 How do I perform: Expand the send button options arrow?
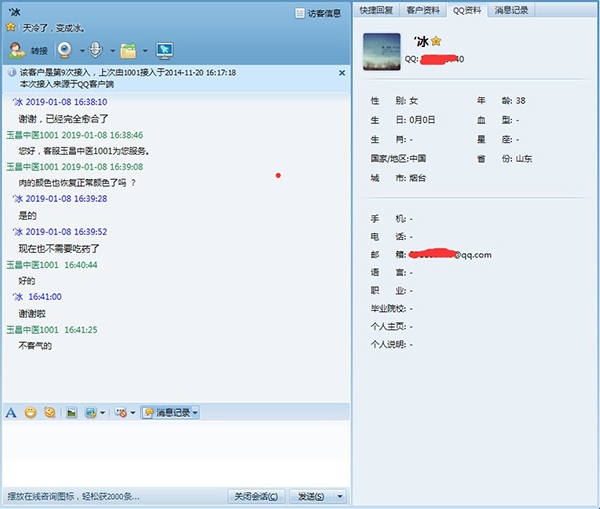pos(340,496)
